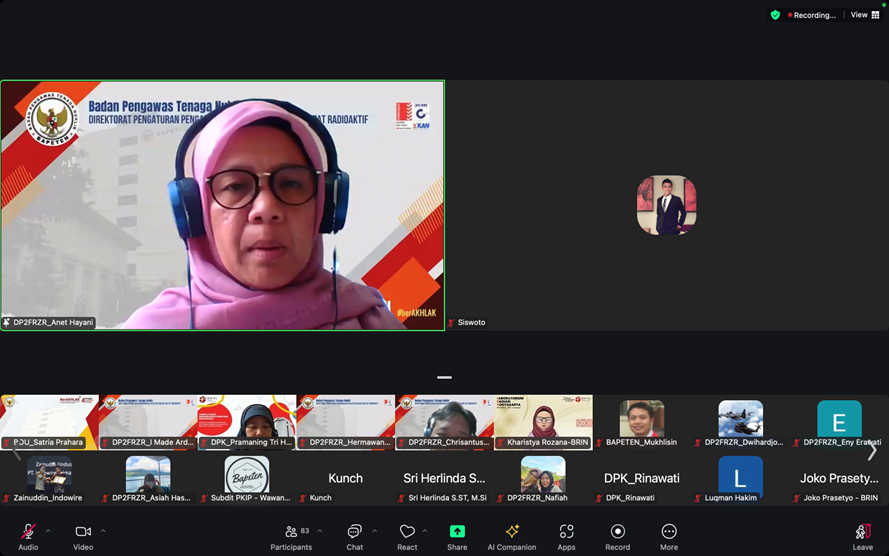Unmute the microphone Audio button
The image size is (889, 556).
(28, 536)
